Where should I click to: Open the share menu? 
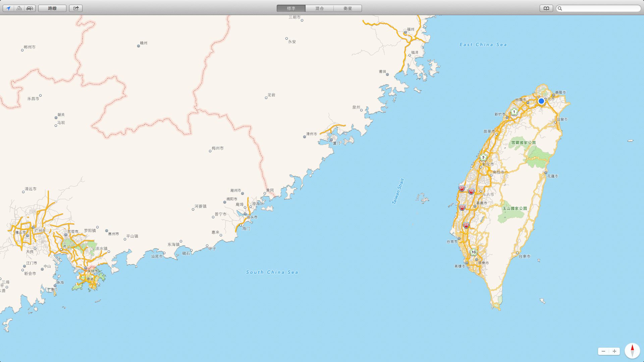click(x=76, y=8)
